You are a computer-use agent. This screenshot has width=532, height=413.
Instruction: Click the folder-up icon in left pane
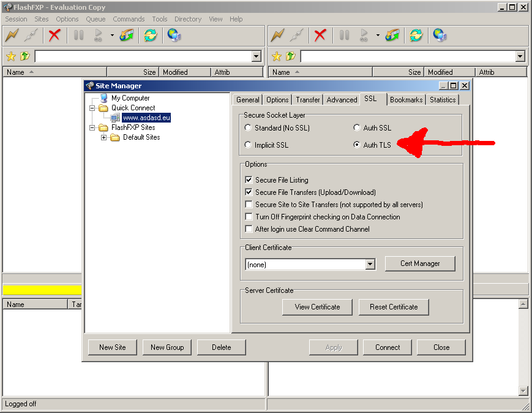25,56
